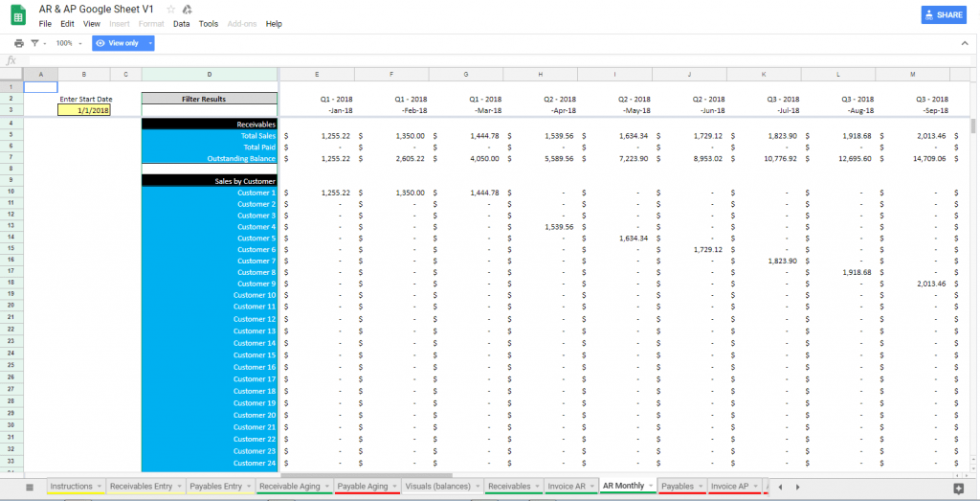Open the Instructions tab dropdown arrow
980x501 pixels.
[x=99, y=486]
